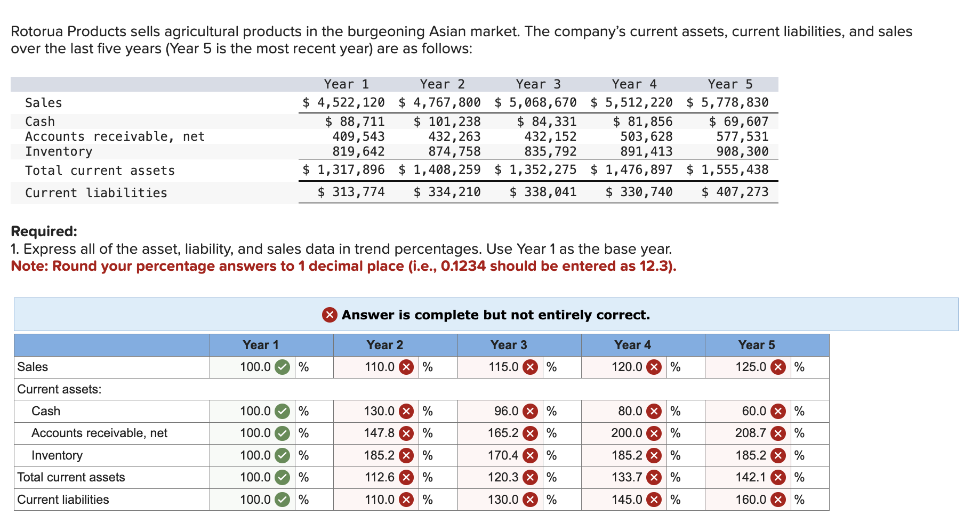Screen dimensions: 980x531
Task: Click the 'Current liabilities' answer row label
Action: [63, 500]
